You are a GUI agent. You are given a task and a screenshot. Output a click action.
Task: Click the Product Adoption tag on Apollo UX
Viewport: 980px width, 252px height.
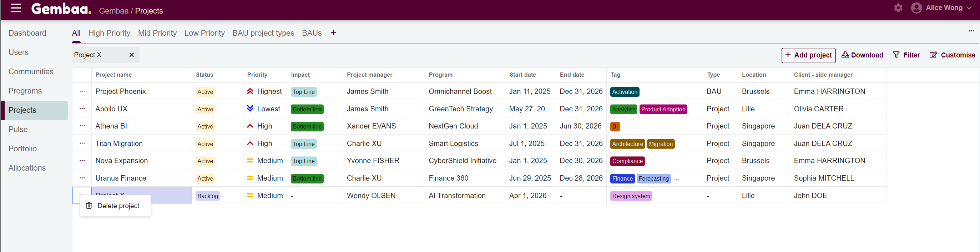tap(663, 109)
